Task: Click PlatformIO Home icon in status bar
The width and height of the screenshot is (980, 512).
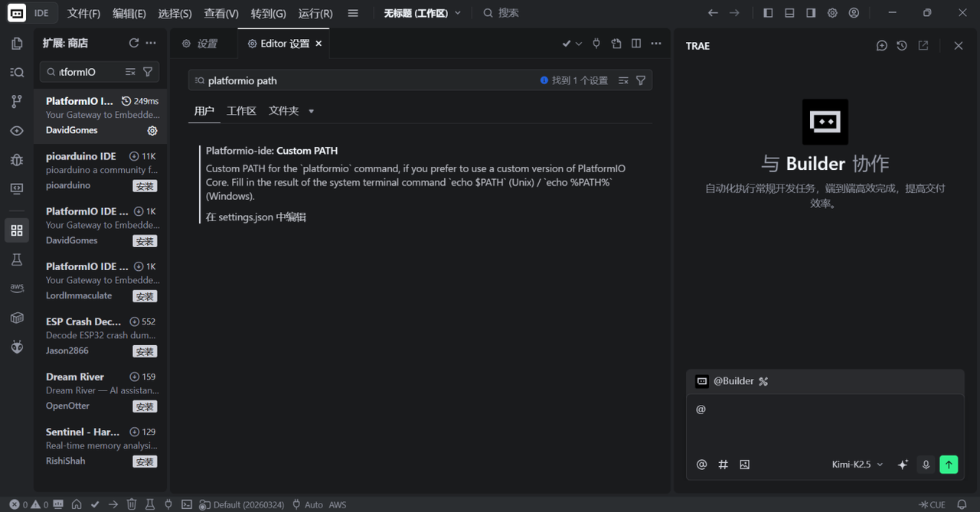Action: (x=77, y=504)
